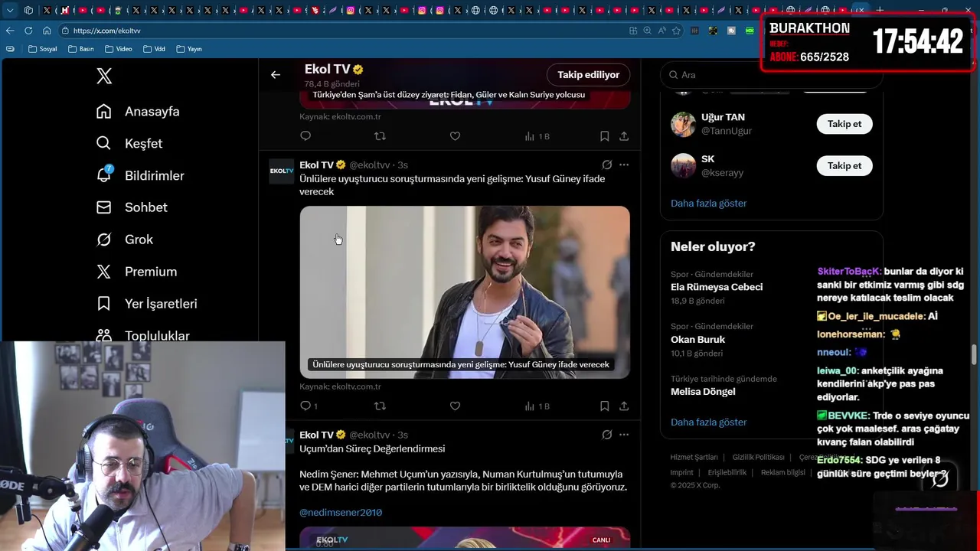Click the Ara search field

(x=772, y=75)
